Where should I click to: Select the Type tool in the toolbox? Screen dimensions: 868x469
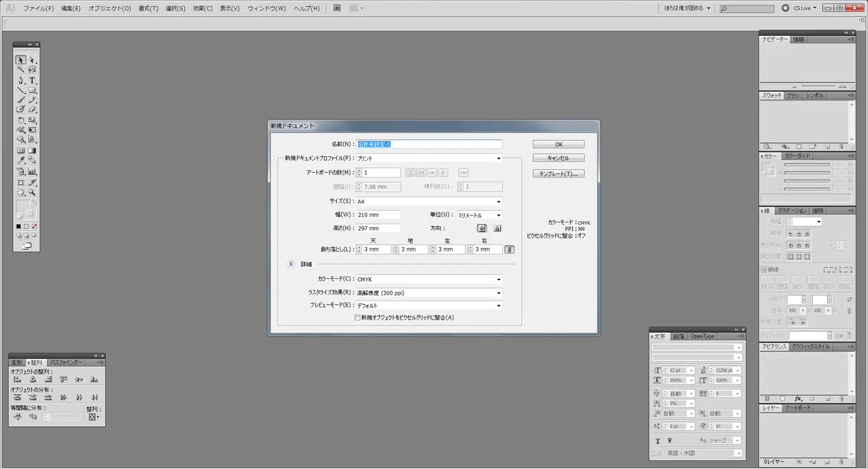[x=32, y=81]
